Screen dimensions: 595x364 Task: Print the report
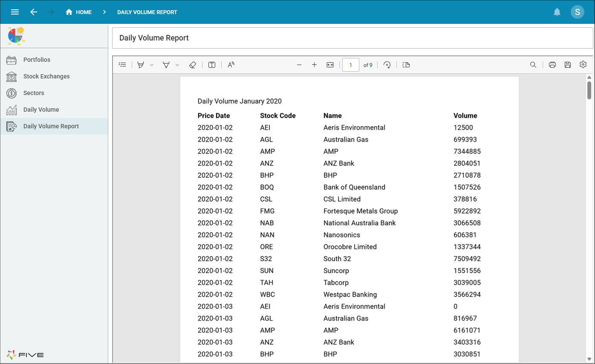tap(552, 65)
